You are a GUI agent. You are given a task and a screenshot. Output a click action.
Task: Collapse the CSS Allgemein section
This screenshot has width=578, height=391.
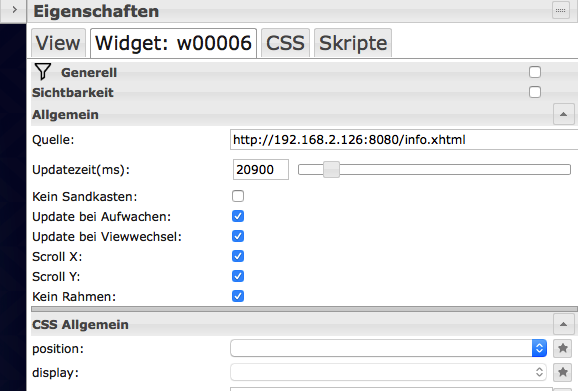[x=563, y=324]
